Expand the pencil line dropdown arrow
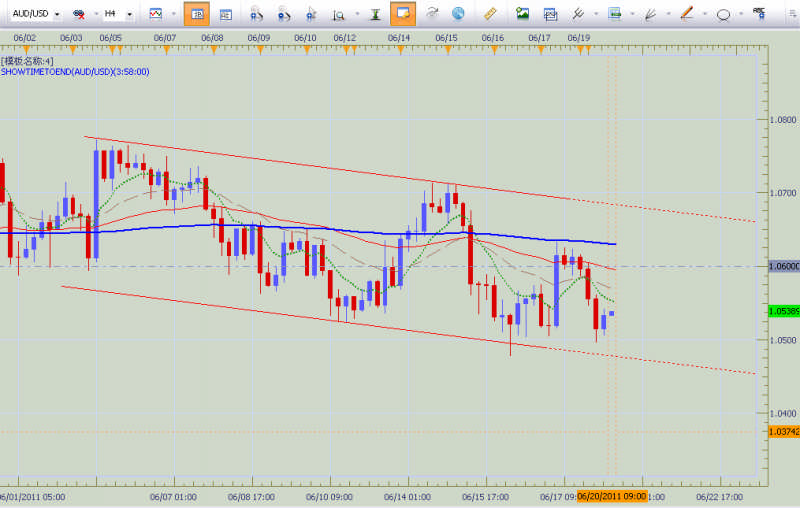Screen dimensions: 800x508 [705, 14]
